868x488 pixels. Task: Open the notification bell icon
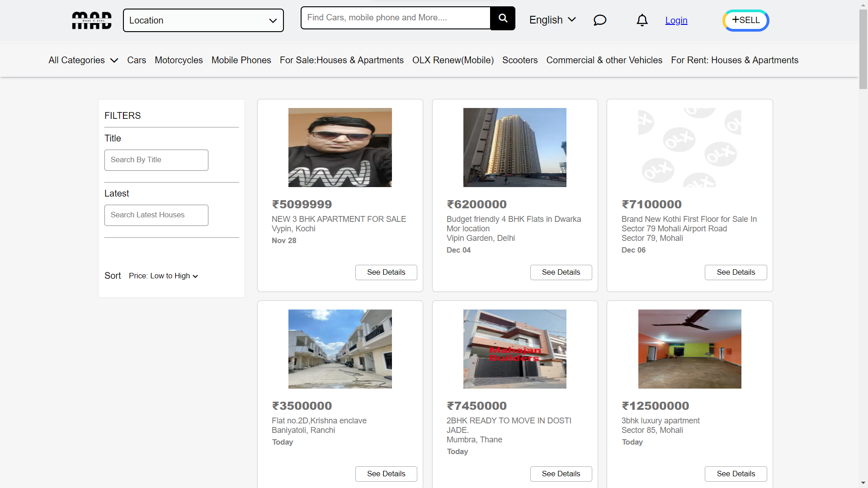(642, 20)
